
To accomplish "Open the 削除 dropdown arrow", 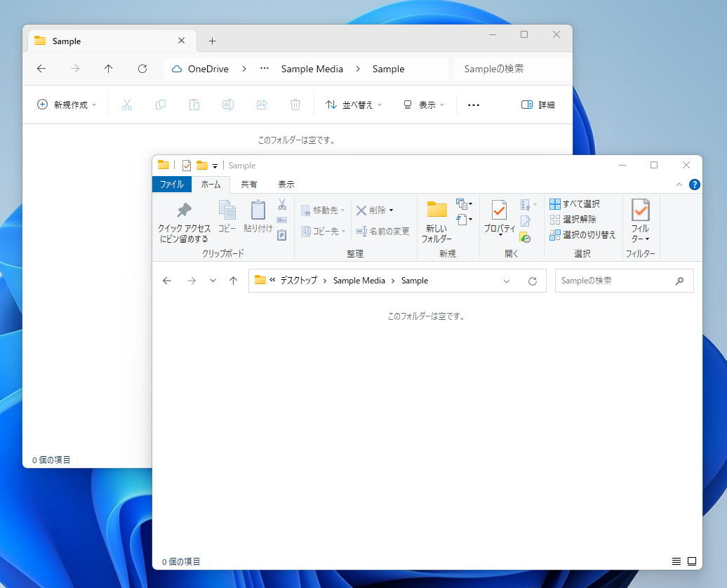I will point(392,211).
